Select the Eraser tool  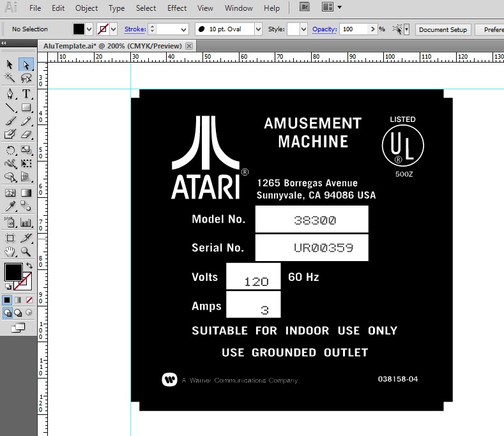26,134
